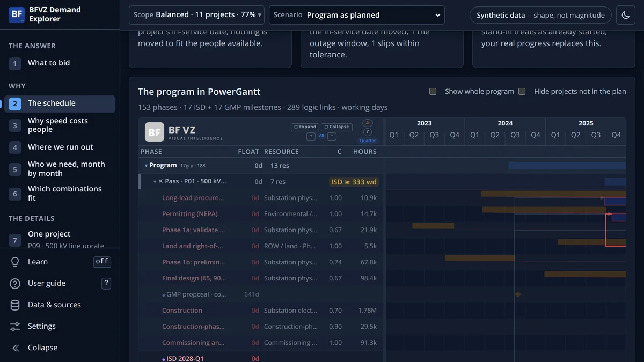Viewport: 644px width, 362px height.
Task: Select the Final design (65, 90... row
Action: coord(261,278)
